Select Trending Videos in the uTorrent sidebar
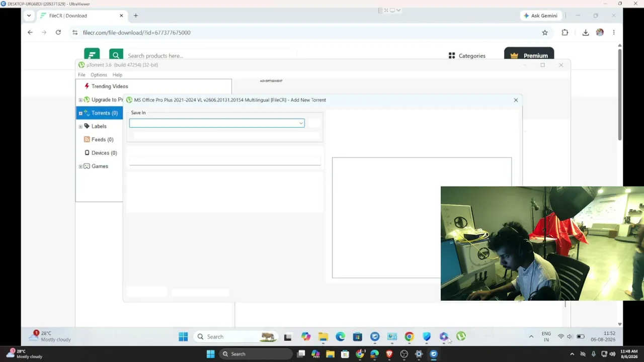 110,86
